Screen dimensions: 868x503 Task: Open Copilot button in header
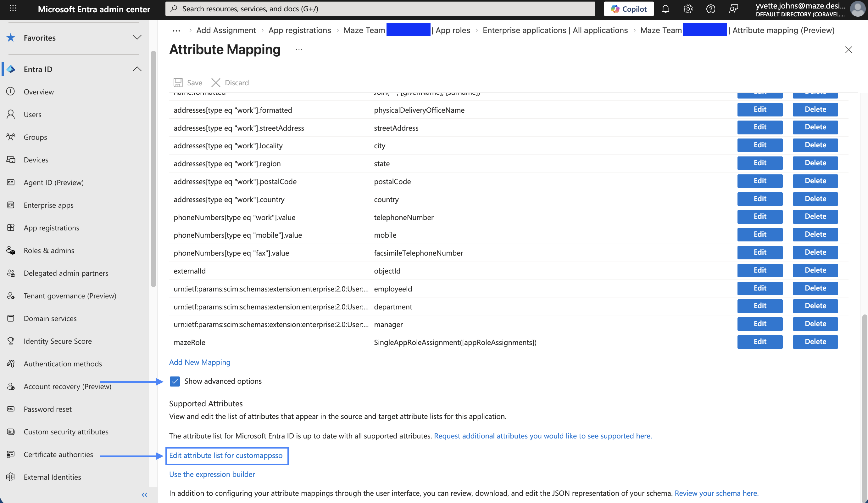pyautogui.click(x=629, y=9)
